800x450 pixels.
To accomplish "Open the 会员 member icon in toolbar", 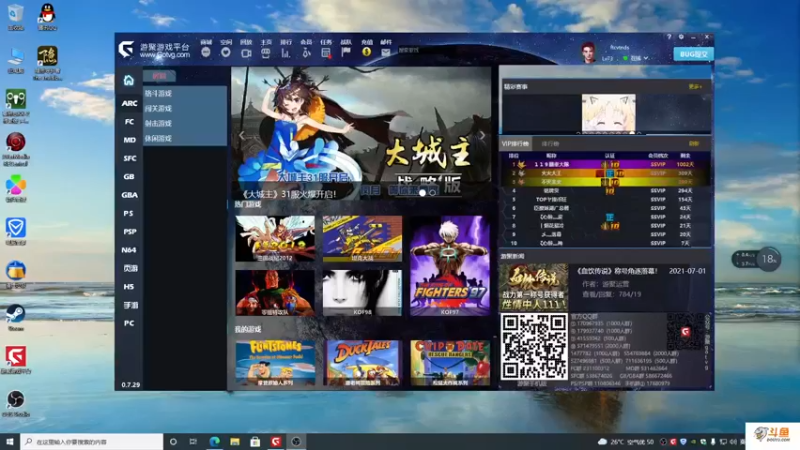I will click(306, 53).
